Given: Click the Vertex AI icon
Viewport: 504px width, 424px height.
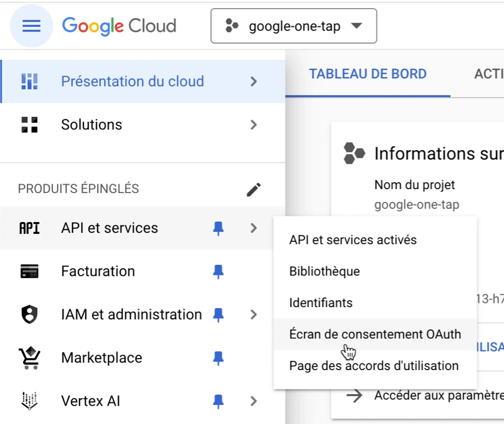Looking at the screenshot, I should tap(30, 401).
